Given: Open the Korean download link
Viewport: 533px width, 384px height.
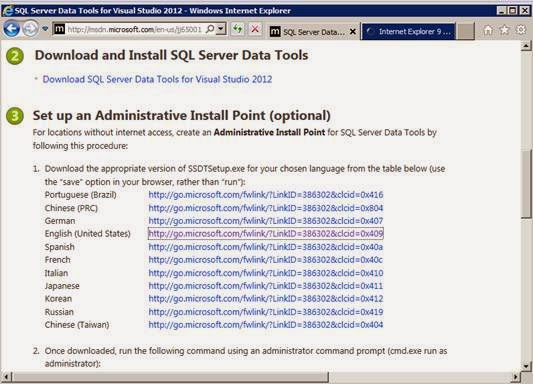Looking at the screenshot, I should [x=266, y=299].
